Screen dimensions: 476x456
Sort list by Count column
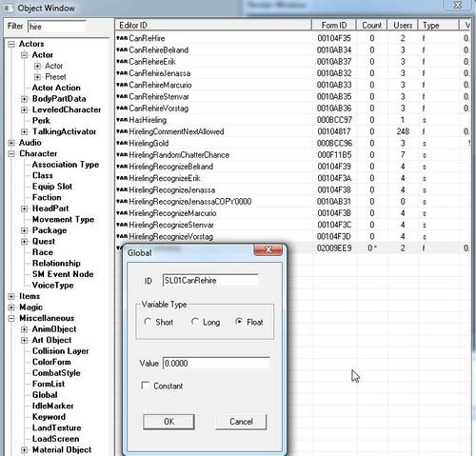tap(371, 25)
